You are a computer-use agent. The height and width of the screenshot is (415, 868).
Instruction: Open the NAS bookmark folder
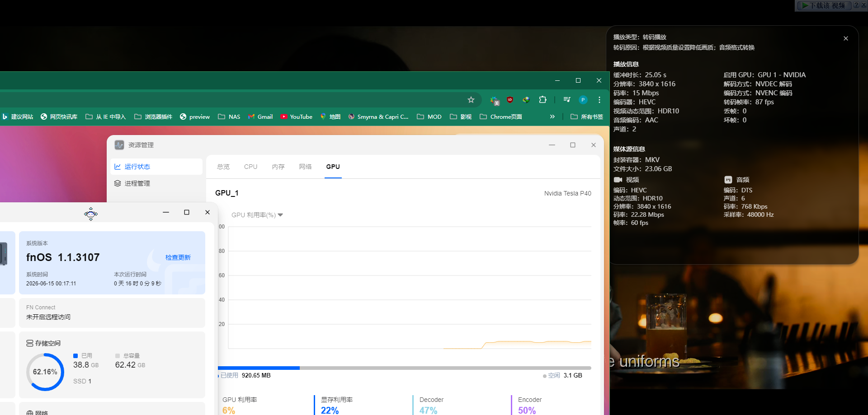pos(229,117)
